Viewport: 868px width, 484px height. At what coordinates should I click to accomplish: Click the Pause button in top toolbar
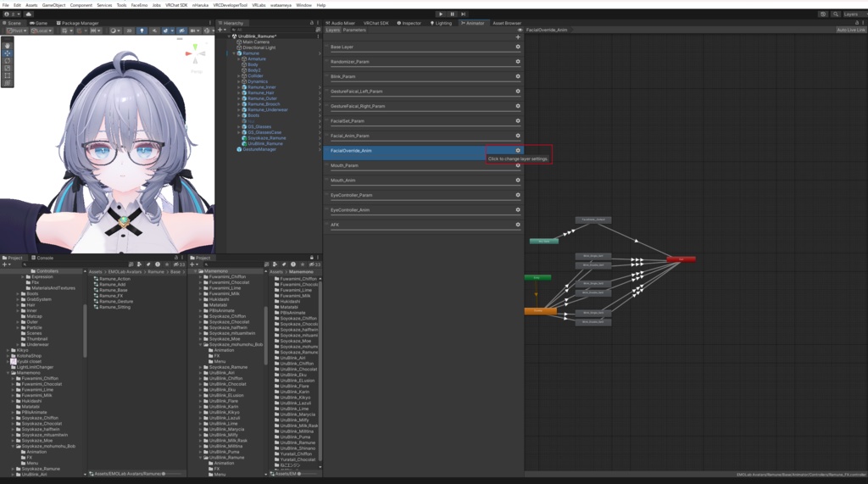pos(453,14)
